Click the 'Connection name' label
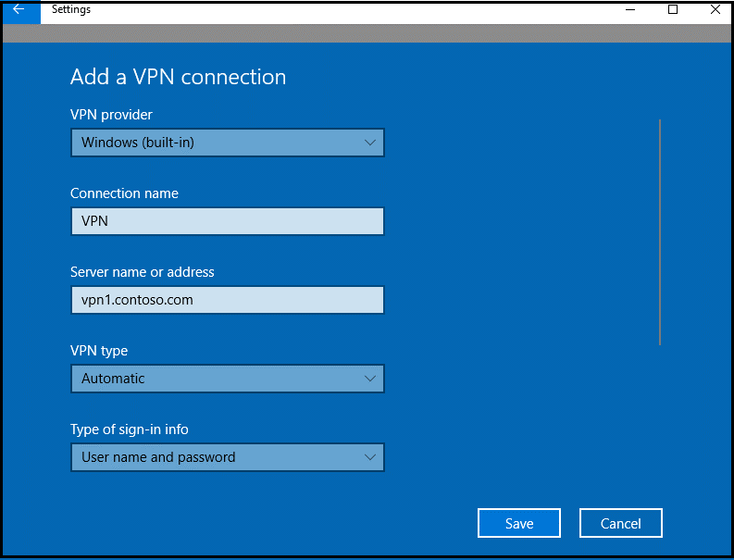The width and height of the screenshot is (734, 560). [x=124, y=193]
